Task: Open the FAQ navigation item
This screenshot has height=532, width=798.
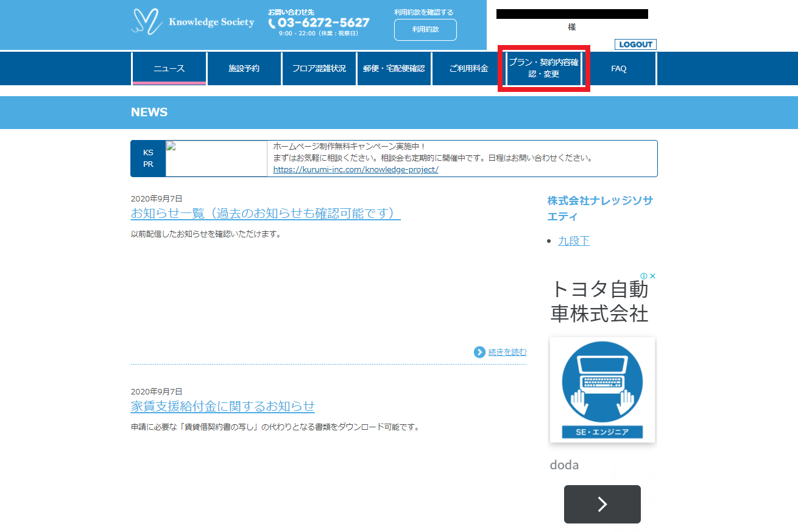Action: pos(618,69)
